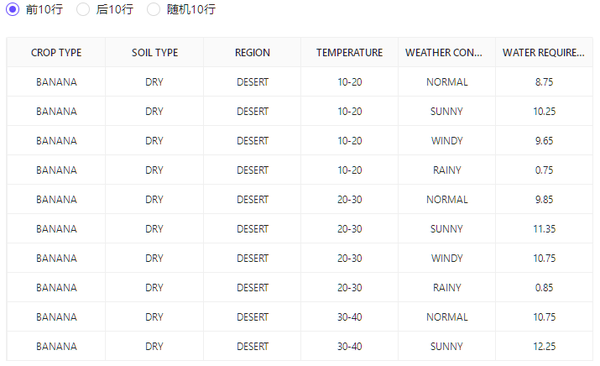Click the TEMPERATURE column header

349,52
